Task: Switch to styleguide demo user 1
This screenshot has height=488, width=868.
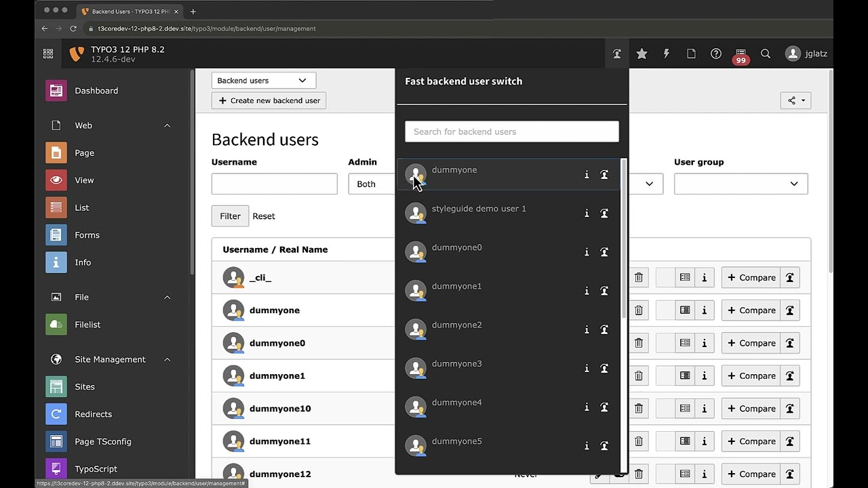Action: click(x=604, y=213)
